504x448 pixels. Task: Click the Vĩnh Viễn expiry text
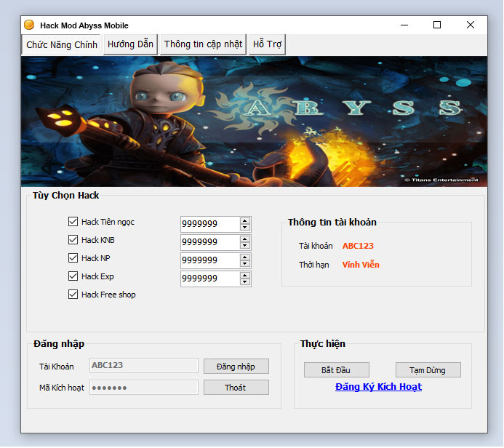click(361, 265)
